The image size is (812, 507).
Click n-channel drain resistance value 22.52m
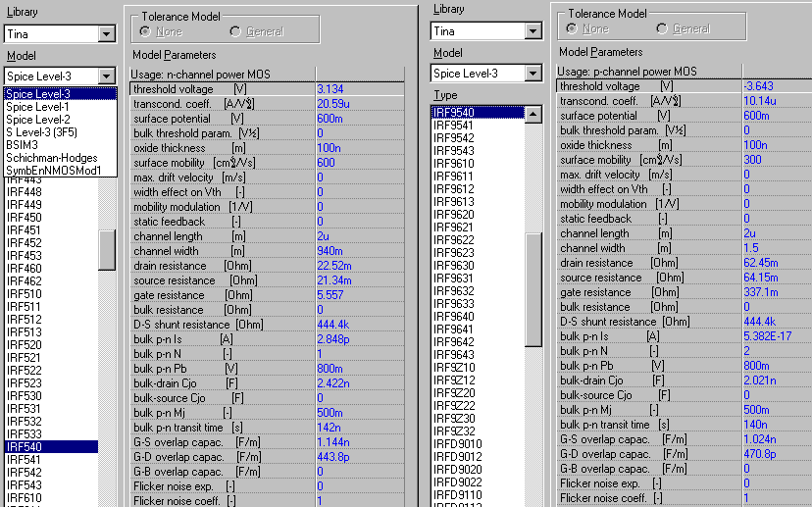tap(334, 266)
